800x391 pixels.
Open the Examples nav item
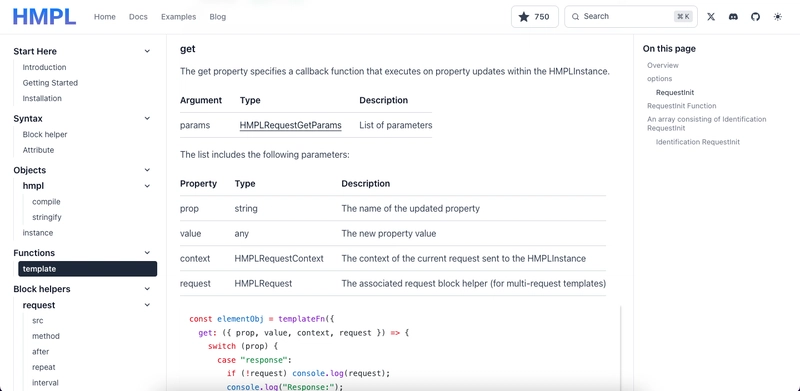178,16
